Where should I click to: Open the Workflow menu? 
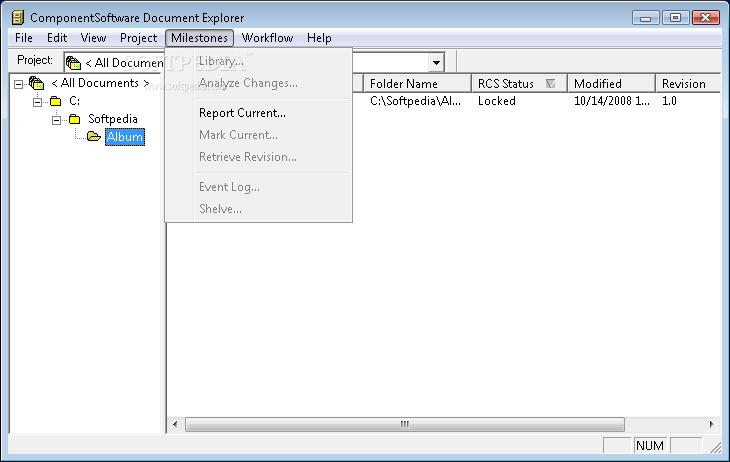click(267, 38)
